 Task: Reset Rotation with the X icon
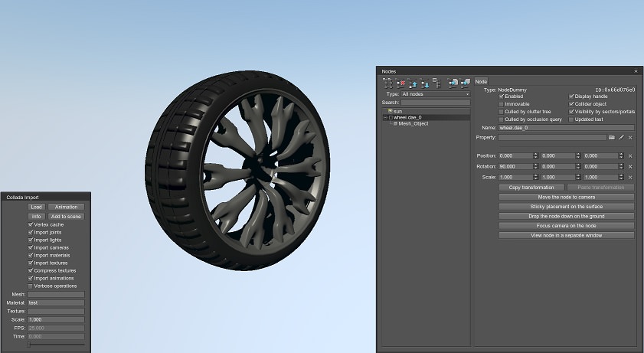pos(630,166)
